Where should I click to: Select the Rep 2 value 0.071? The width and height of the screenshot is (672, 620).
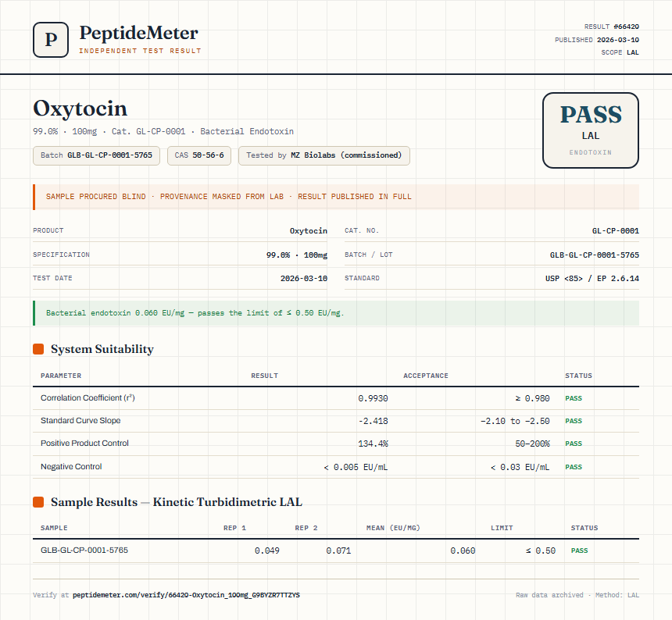click(338, 551)
